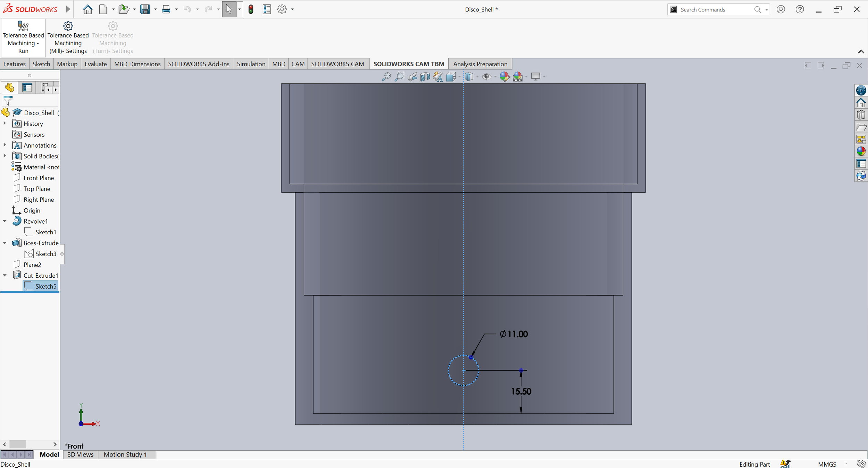Open View Settings monitor icon
The image size is (868, 468).
[536, 77]
